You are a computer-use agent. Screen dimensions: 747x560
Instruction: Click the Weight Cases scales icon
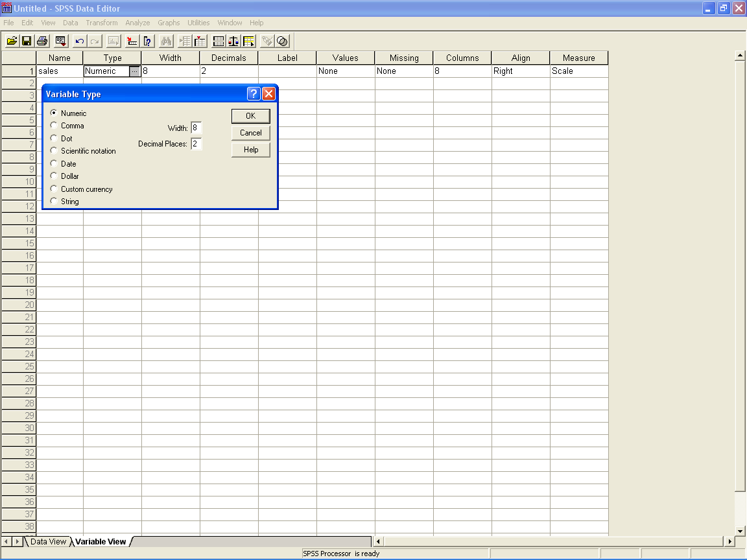coord(233,41)
